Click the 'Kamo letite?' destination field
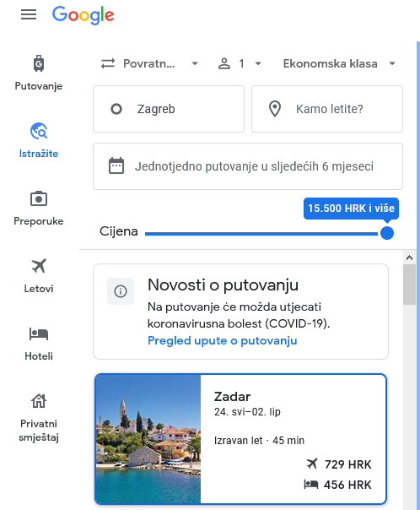The image size is (420, 510). tap(327, 109)
